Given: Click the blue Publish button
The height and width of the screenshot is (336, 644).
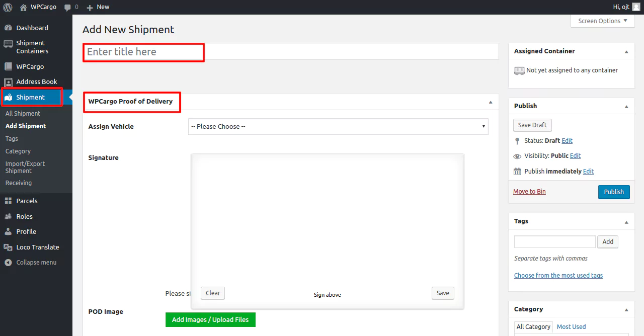Looking at the screenshot, I should tap(613, 192).
